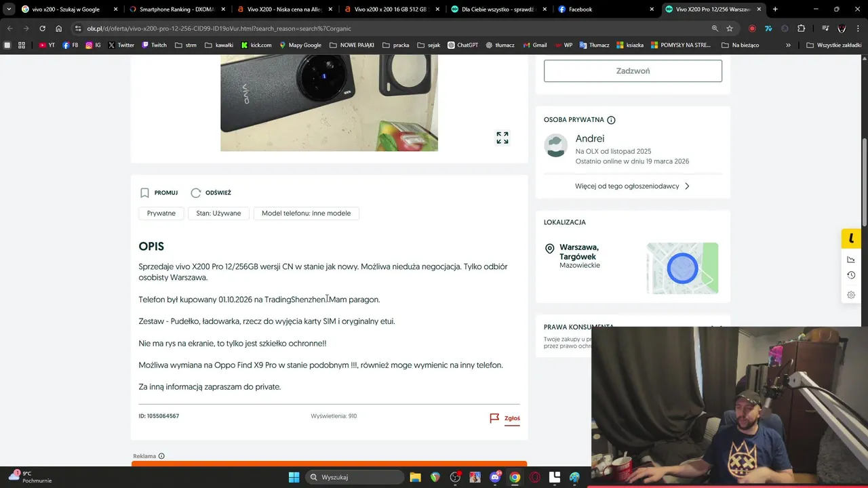
Task: Open history icon in right sidebar widget
Action: click(x=851, y=275)
